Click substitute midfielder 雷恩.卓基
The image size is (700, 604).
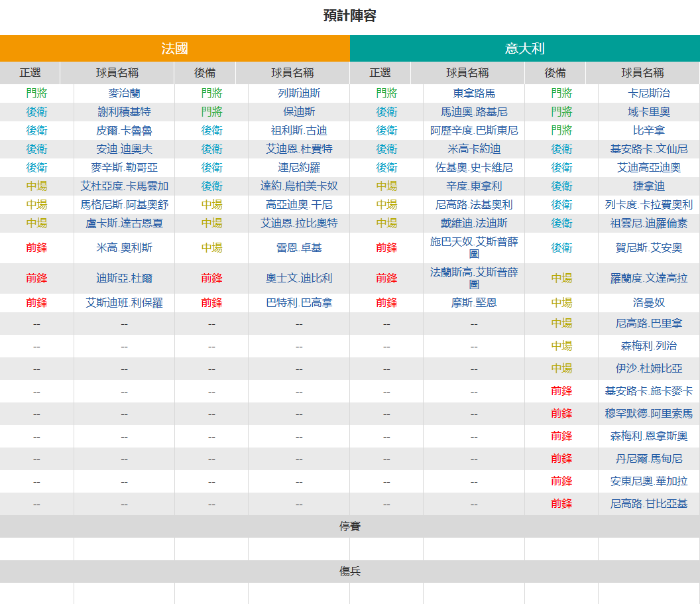(x=299, y=248)
